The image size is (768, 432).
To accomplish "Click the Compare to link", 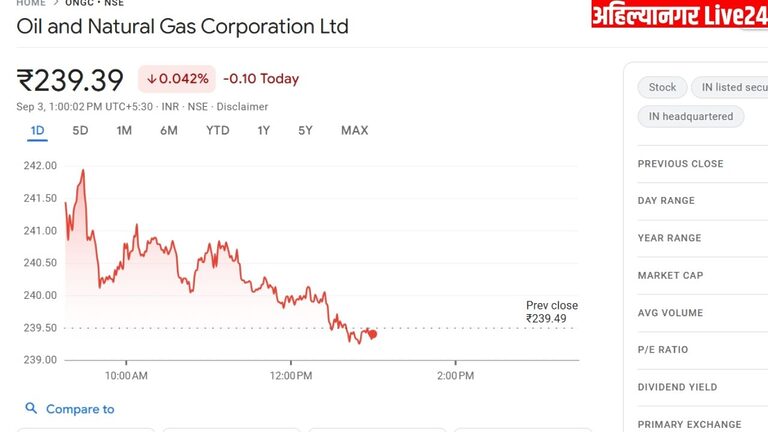I will click(x=80, y=409).
